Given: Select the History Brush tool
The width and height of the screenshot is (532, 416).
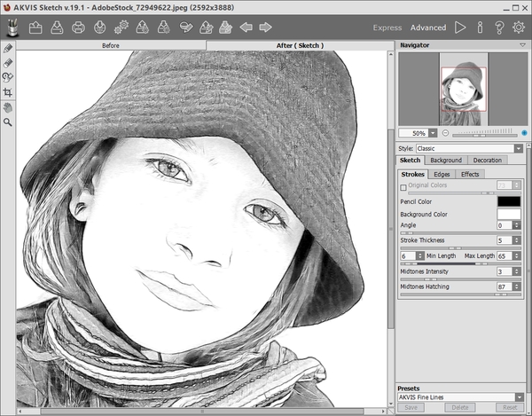Looking at the screenshot, I should [8, 77].
